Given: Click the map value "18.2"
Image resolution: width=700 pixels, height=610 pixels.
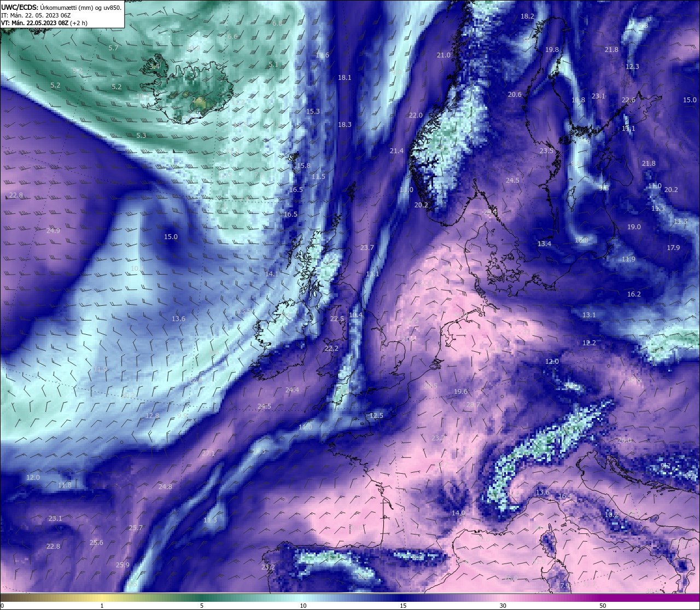Looking at the screenshot, I should click(527, 16).
